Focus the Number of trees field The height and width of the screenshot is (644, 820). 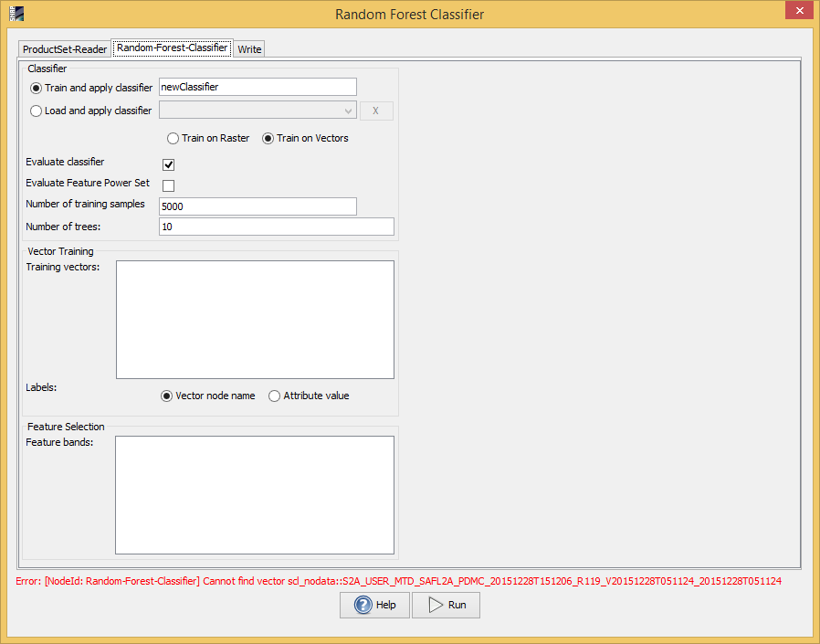pos(277,227)
